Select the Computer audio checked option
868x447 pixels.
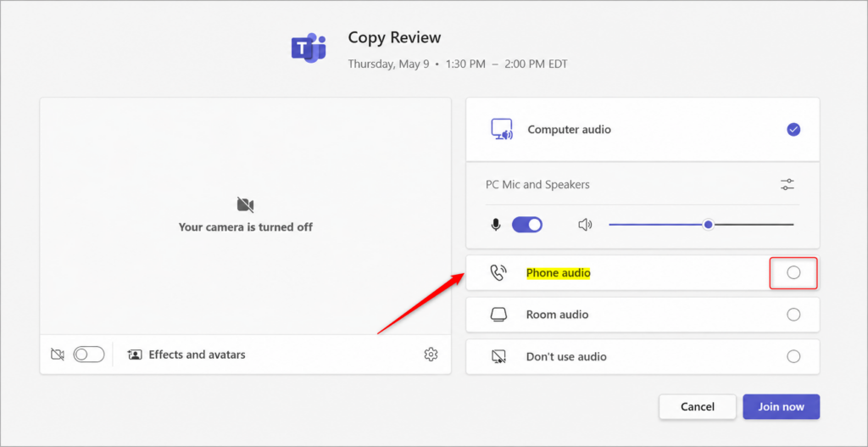(793, 130)
